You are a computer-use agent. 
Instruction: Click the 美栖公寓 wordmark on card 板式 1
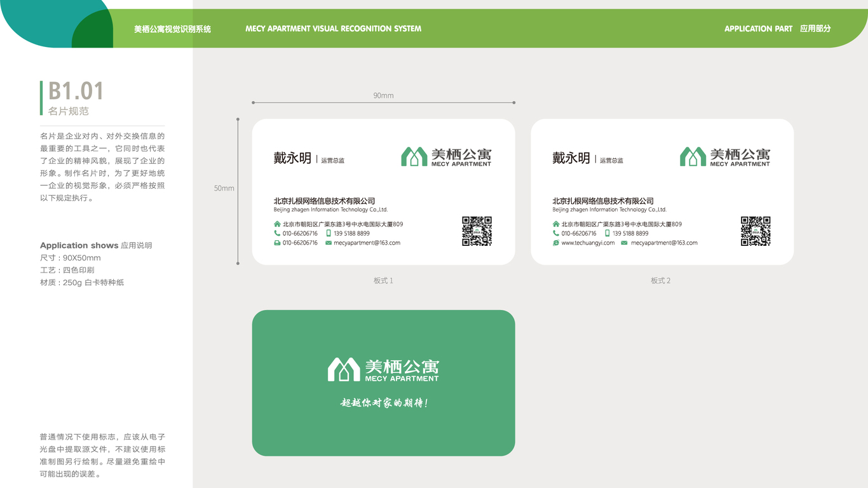pyautogui.click(x=461, y=154)
